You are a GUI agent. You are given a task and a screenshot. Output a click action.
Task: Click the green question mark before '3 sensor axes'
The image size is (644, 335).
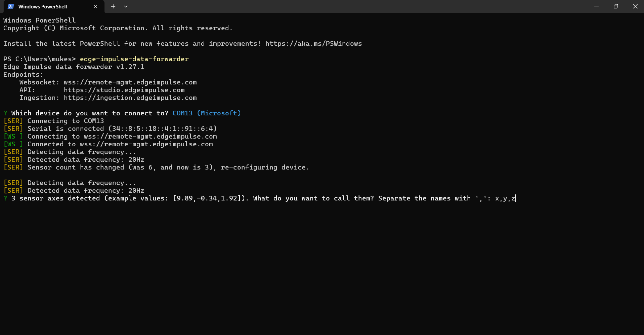pyautogui.click(x=5, y=198)
